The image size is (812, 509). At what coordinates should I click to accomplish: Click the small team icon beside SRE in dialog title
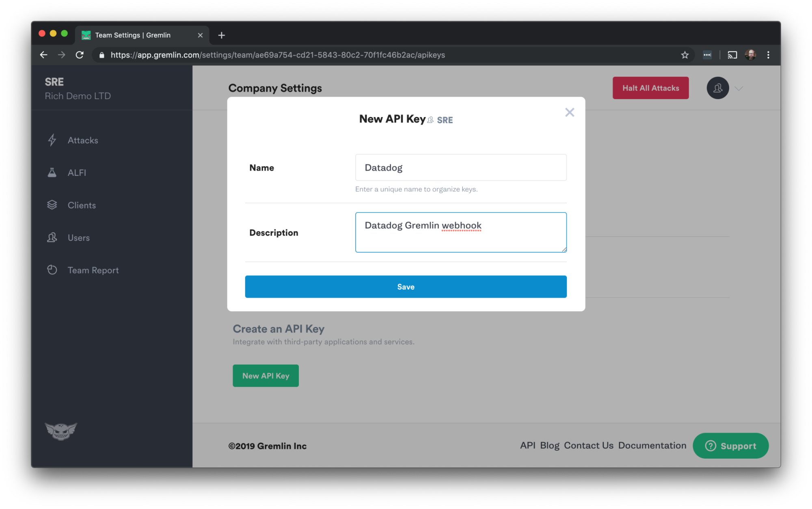coord(430,120)
